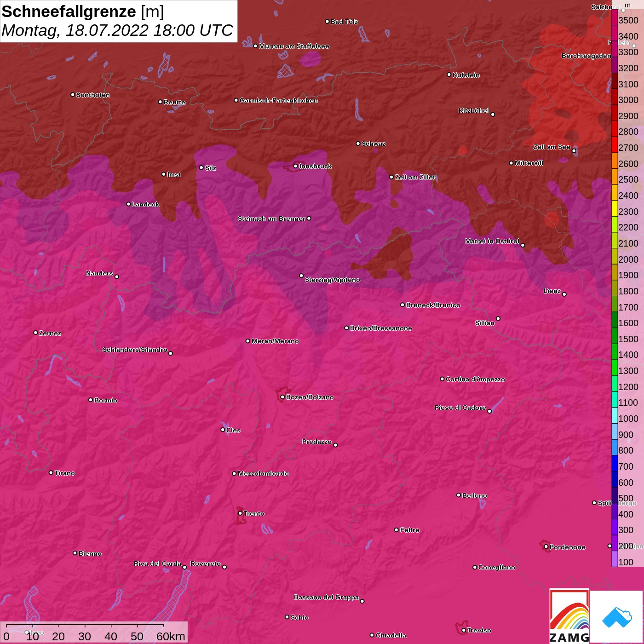Screen dimensions: 644x644
Task: Click the date "Montag, 18.07.2022 18:00 UTC"
Action: [117, 30]
